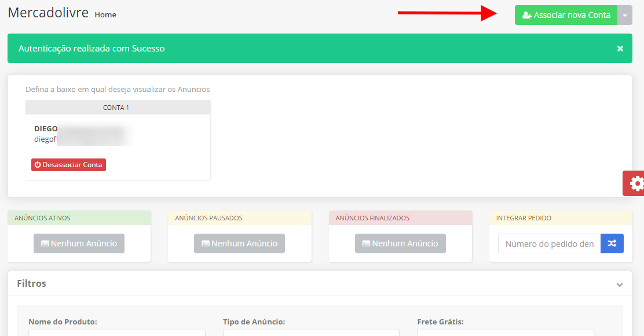Click Nenhum Anúncio under Anúncios Ativos

click(x=79, y=243)
